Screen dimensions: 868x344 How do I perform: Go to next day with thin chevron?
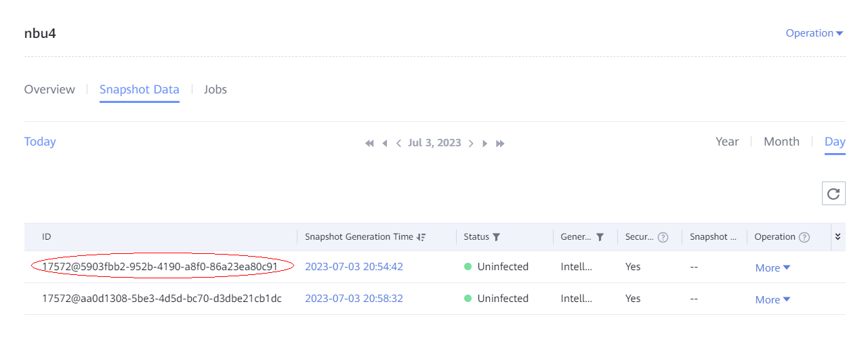pyautogui.click(x=471, y=144)
